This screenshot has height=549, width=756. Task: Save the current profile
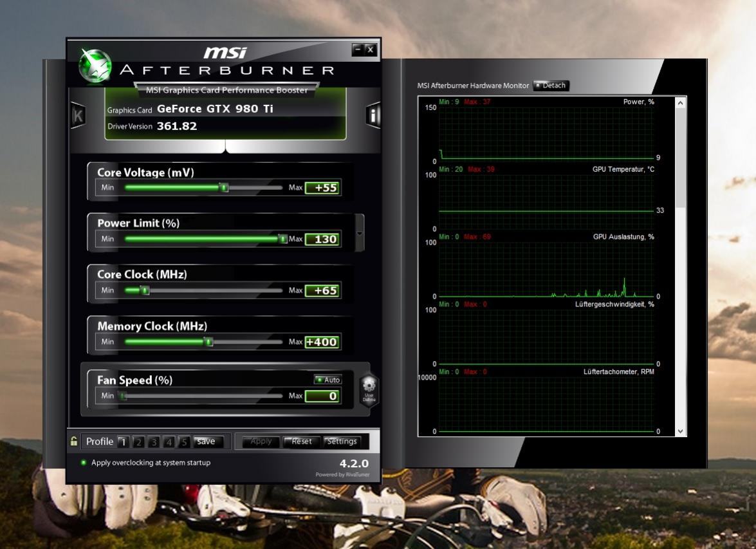(207, 442)
